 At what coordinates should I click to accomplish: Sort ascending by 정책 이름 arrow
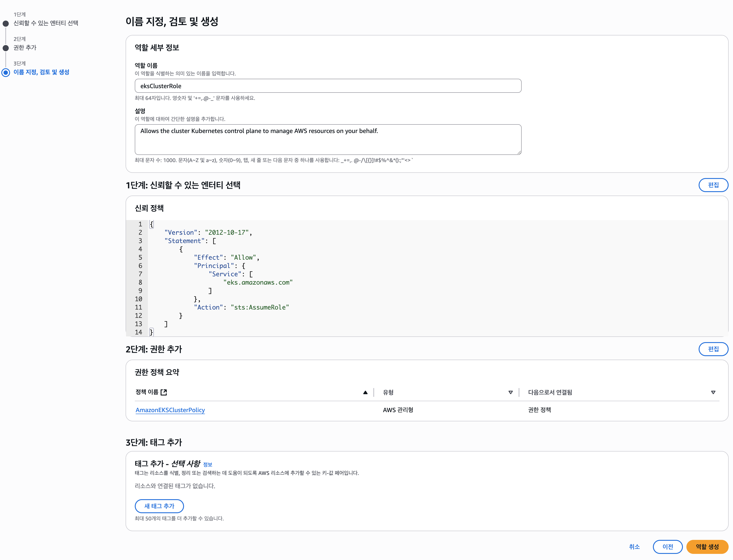(365, 393)
